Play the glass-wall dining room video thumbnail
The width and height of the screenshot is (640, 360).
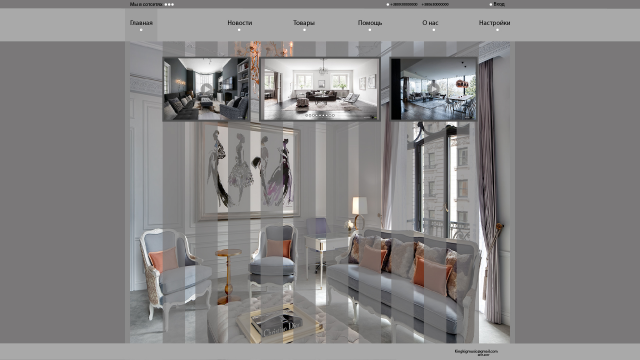click(x=433, y=89)
